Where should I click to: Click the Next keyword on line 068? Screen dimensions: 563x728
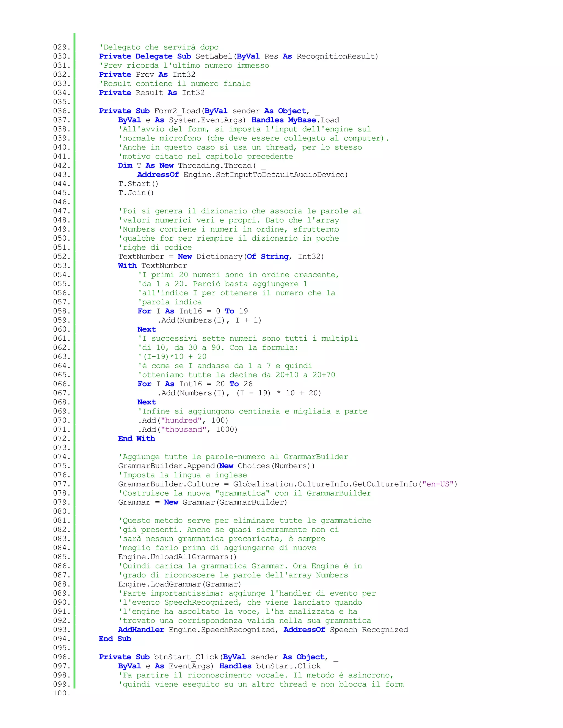[147, 402]
